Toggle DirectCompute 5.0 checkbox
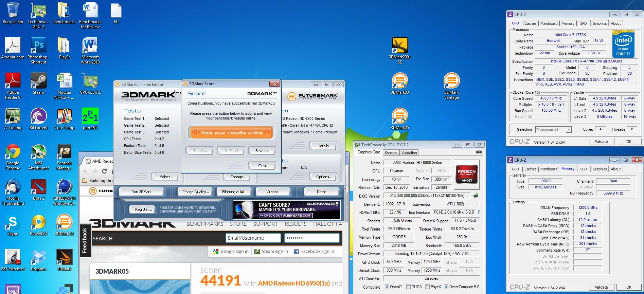The height and width of the screenshot is (294, 644). coord(446,287)
